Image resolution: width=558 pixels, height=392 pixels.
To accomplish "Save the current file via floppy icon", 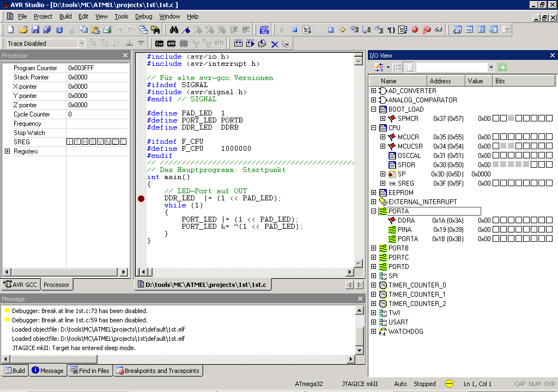I will (35, 30).
